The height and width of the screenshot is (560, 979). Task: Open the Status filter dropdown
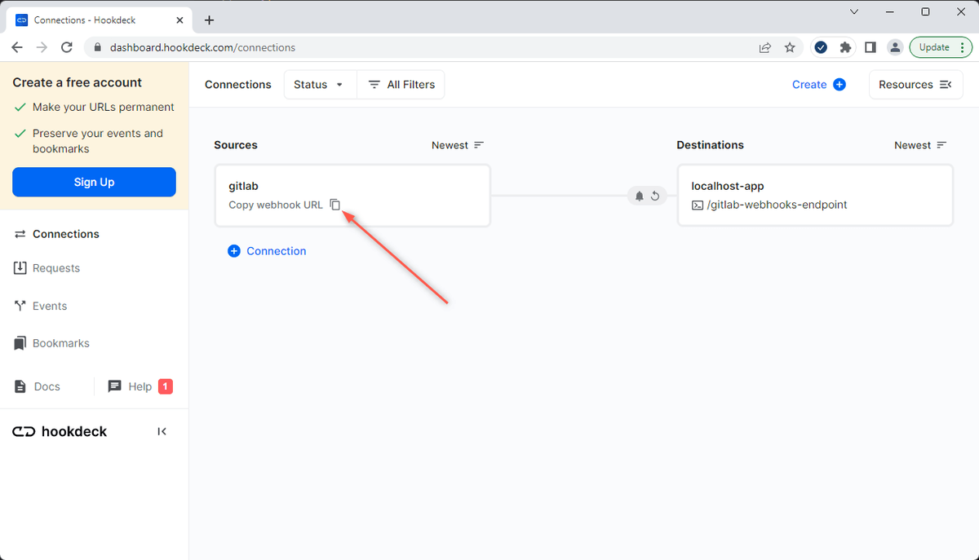pos(319,84)
